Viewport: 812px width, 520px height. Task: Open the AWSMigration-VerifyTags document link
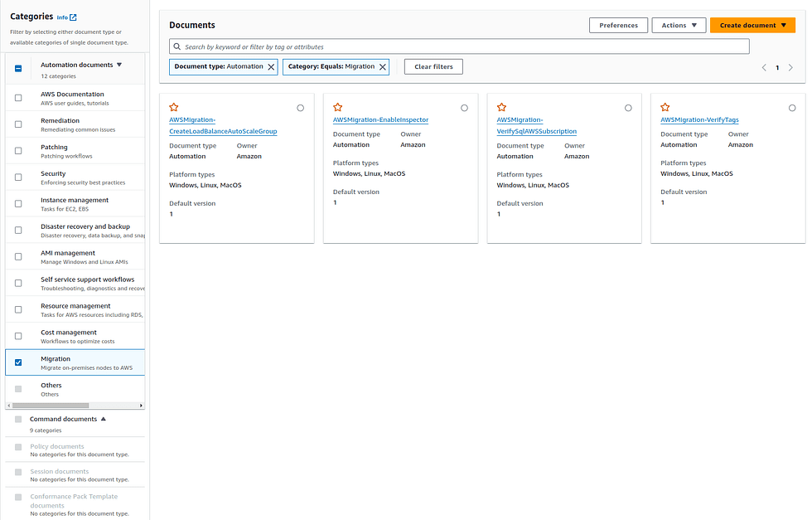pos(699,119)
